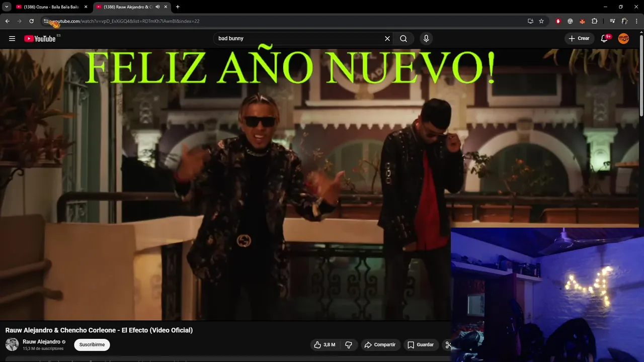Open Rauw Alejandro channel avatar
This screenshot has height=362, width=644.
pos(12,344)
